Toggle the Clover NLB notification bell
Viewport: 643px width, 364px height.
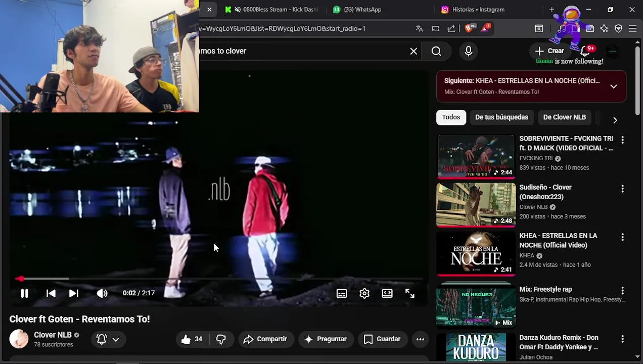[x=102, y=339]
